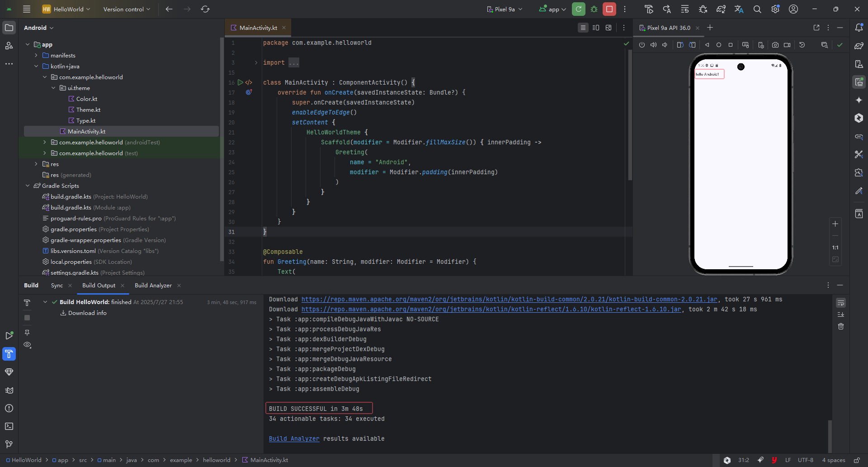Open Terminal tool window
868x467 pixels.
[9, 426]
